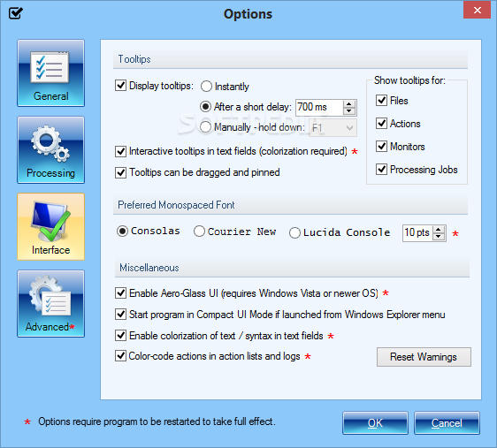Click the Show tooltips for group label

point(409,80)
